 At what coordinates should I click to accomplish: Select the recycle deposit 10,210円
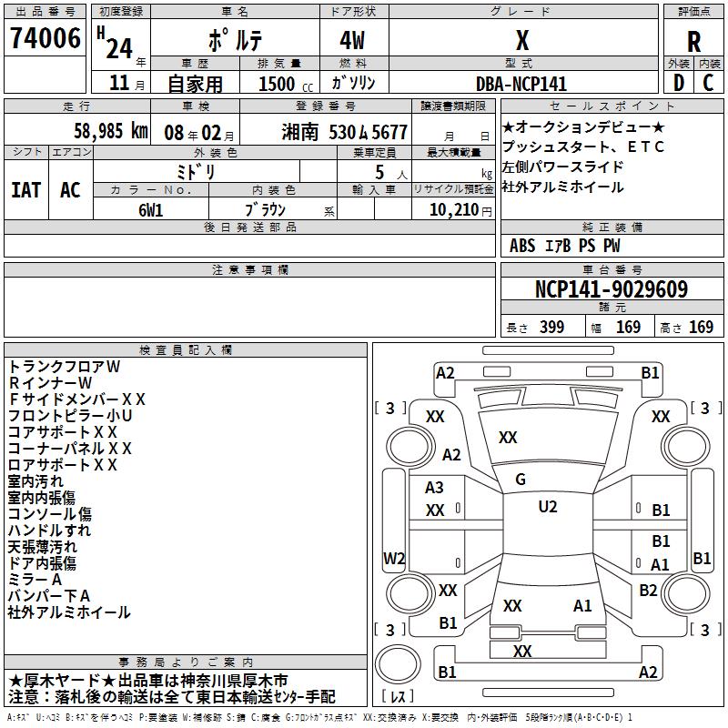coord(460,210)
